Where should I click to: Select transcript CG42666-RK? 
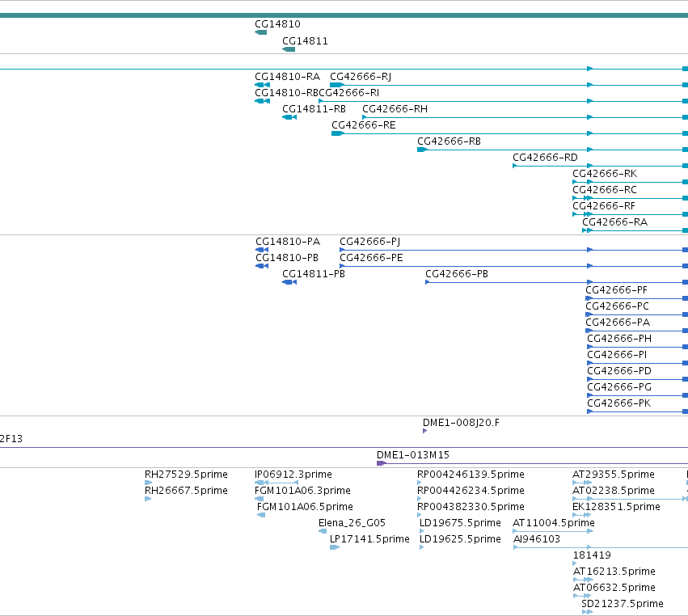[x=605, y=174]
